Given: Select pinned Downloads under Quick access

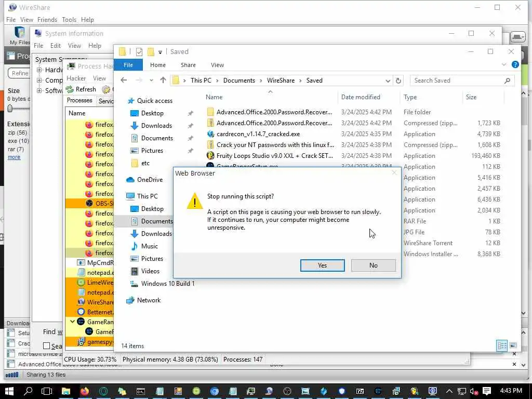Looking at the screenshot, I should pyautogui.click(x=156, y=126).
